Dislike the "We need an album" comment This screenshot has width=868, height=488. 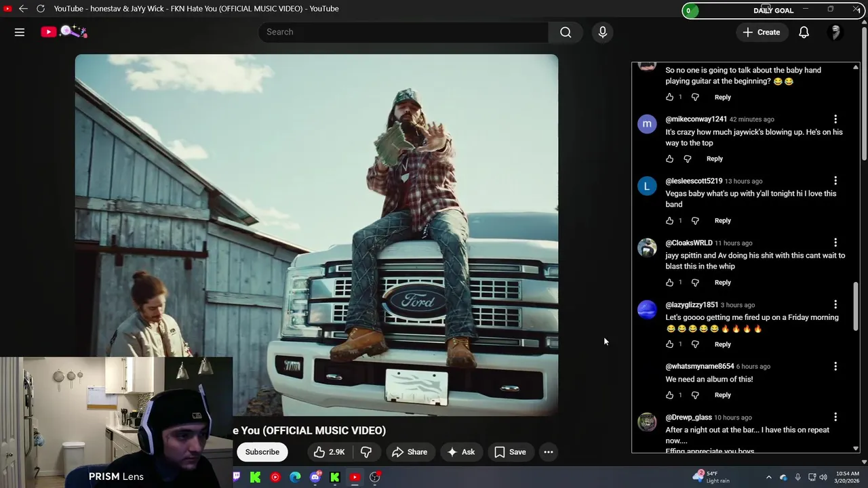(x=695, y=395)
